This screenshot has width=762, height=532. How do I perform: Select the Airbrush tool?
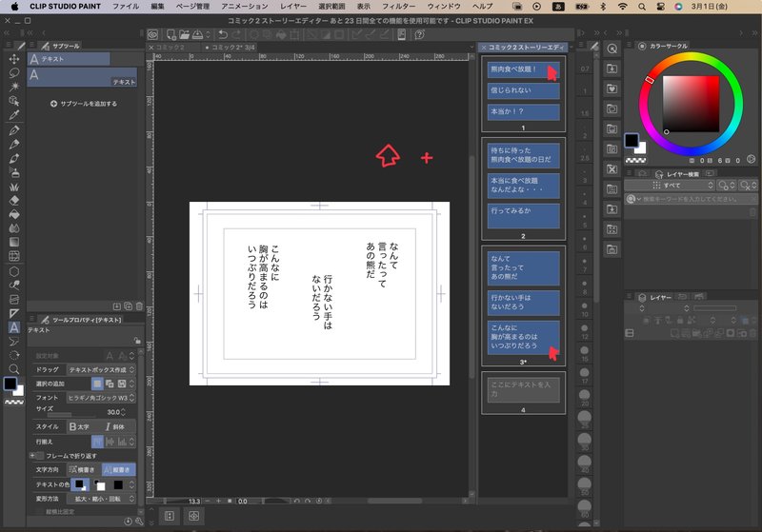coord(14,172)
